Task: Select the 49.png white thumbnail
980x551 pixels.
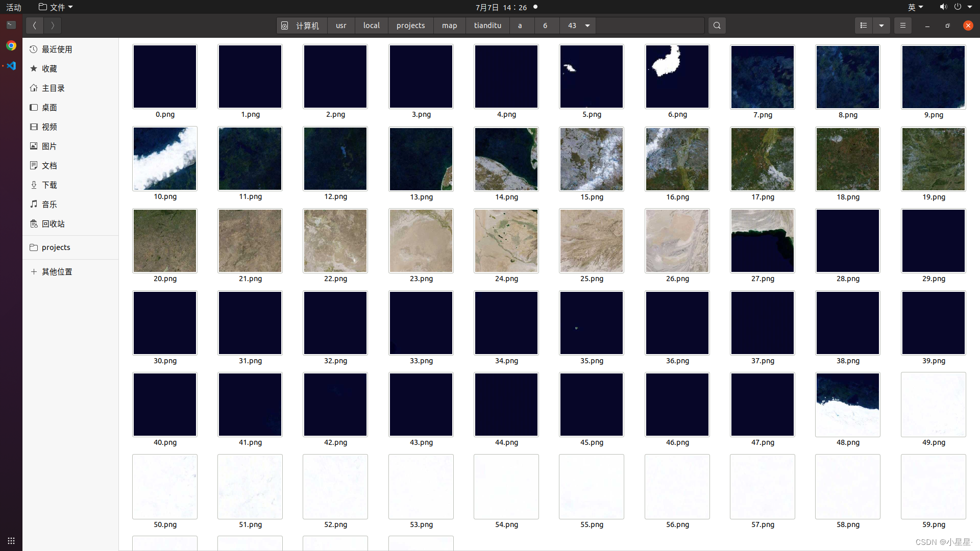Action: (x=934, y=405)
